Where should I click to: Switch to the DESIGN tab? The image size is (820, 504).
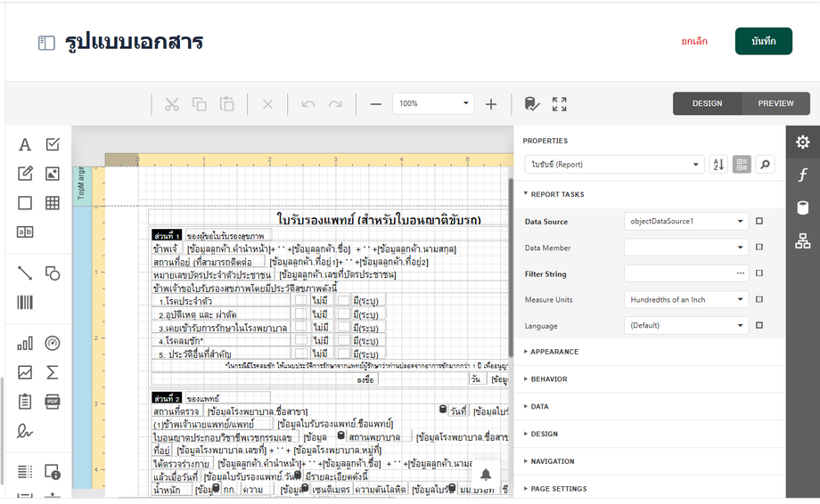(707, 103)
